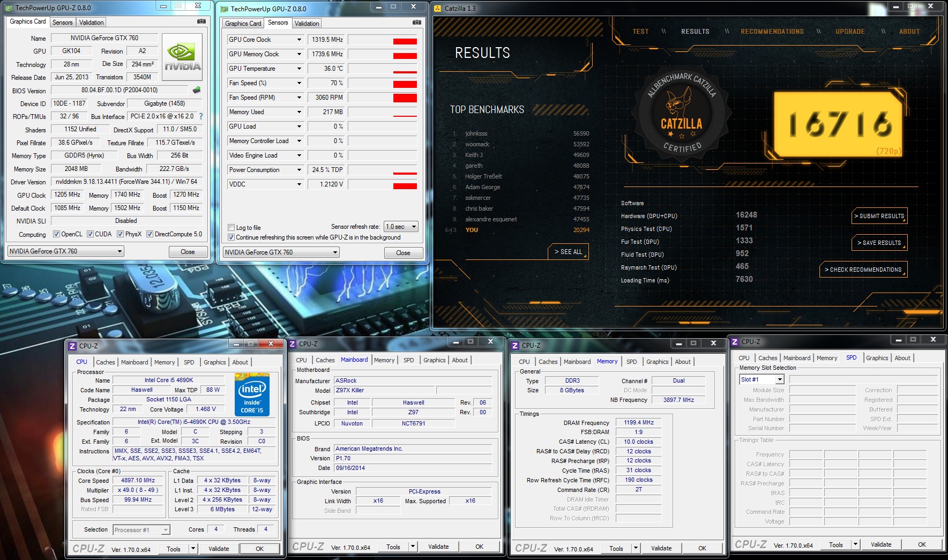Open the Tools dropdown arrow in CPU-Z CPU window
Image resolution: width=948 pixels, height=560 pixels.
[x=193, y=549]
